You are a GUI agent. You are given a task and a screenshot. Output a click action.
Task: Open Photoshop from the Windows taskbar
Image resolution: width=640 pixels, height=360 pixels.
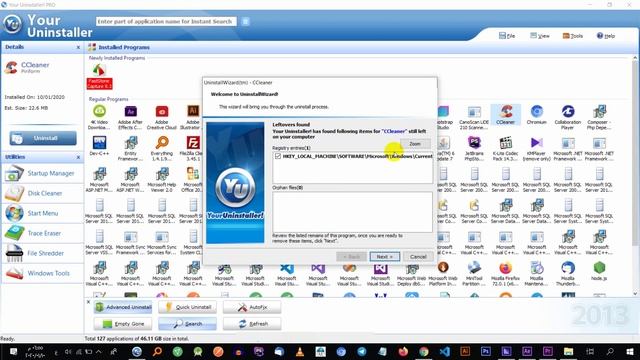coord(485,351)
